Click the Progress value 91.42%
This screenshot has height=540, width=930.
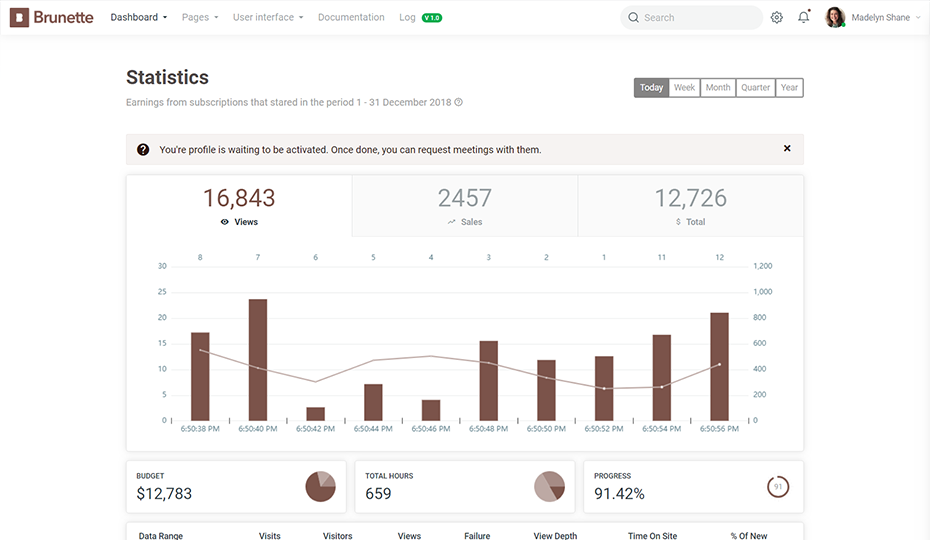point(619,494)
